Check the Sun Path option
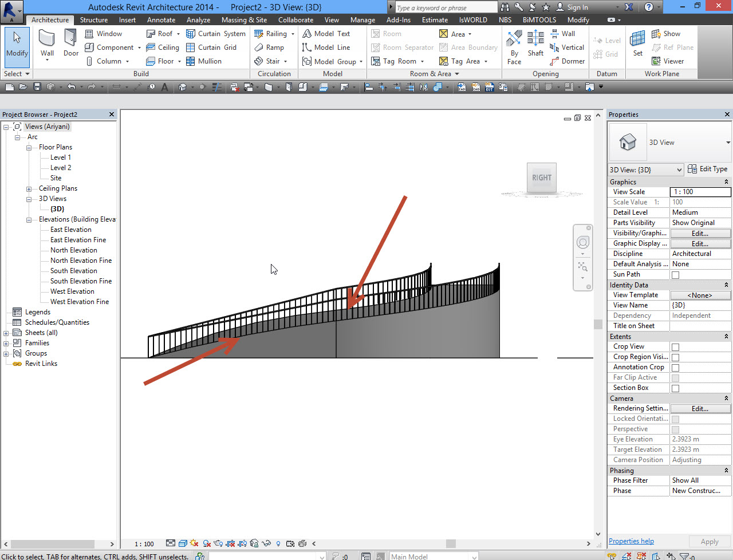 (x=675, y=274)
